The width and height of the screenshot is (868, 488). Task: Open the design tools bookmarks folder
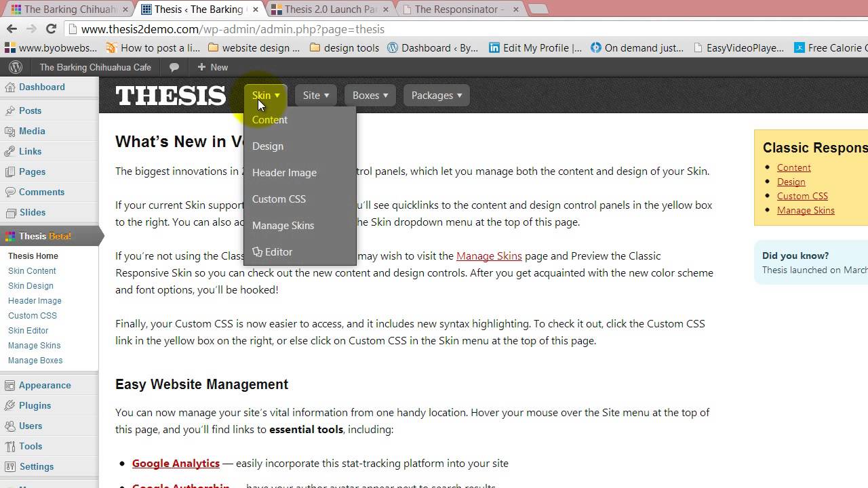(344, 47)
